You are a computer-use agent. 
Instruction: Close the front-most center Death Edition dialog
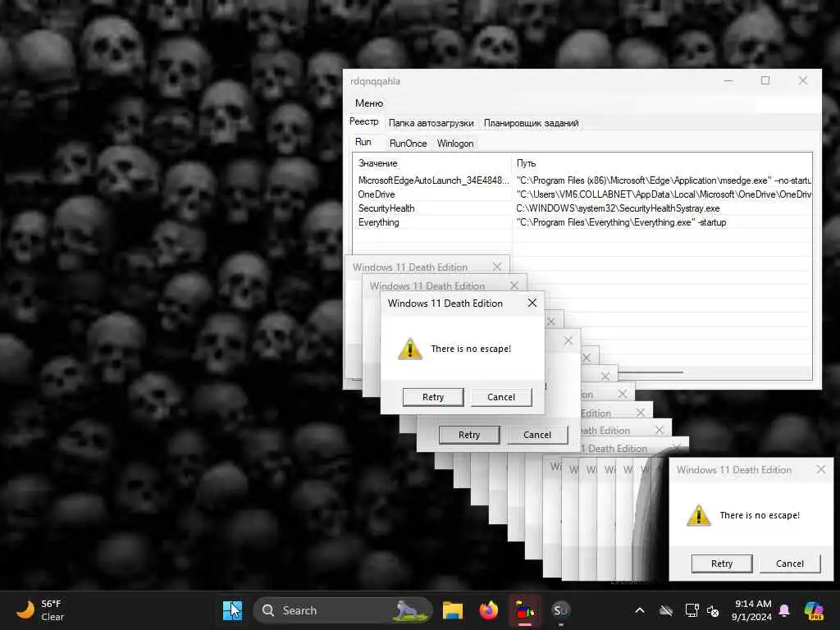[x=532, y=304]
